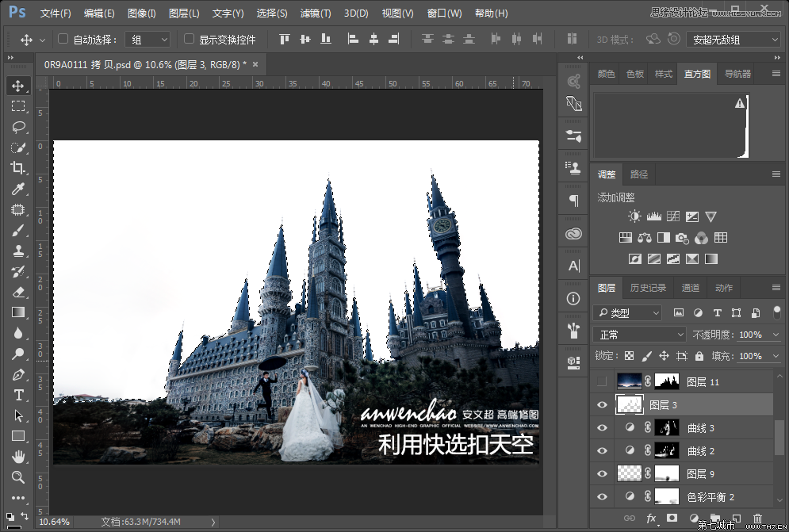The width and height of the screenshot is (789, 532).
Task: Open the Layers panel flyout menu
Action: pos(776,287)
